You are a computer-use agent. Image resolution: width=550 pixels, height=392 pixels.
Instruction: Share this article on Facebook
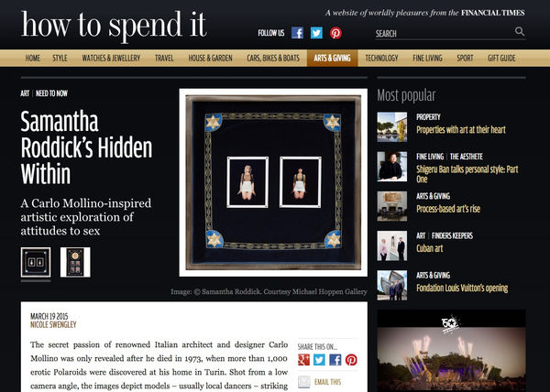[335, 360]
